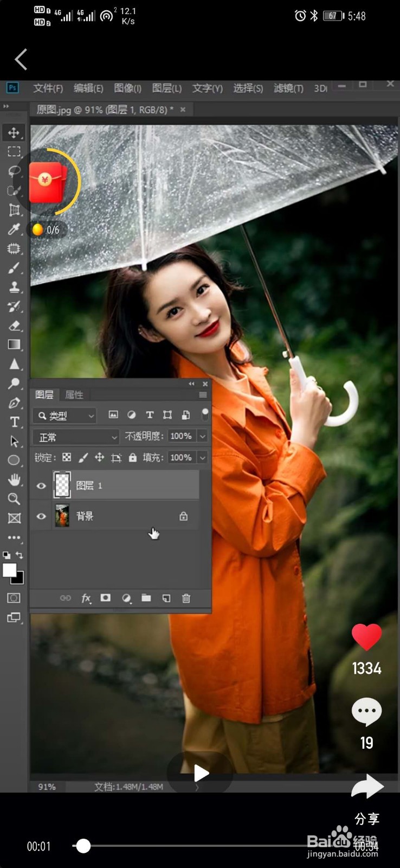Open the 滤镜(T) menu
Viewport: 400px width, 868px height.
pos(288,88)
